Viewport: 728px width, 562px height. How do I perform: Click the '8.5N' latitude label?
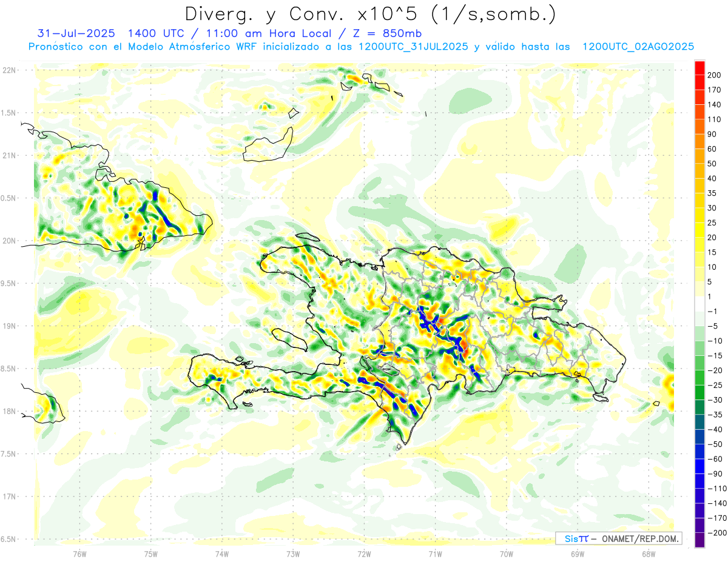click(8, 369)
